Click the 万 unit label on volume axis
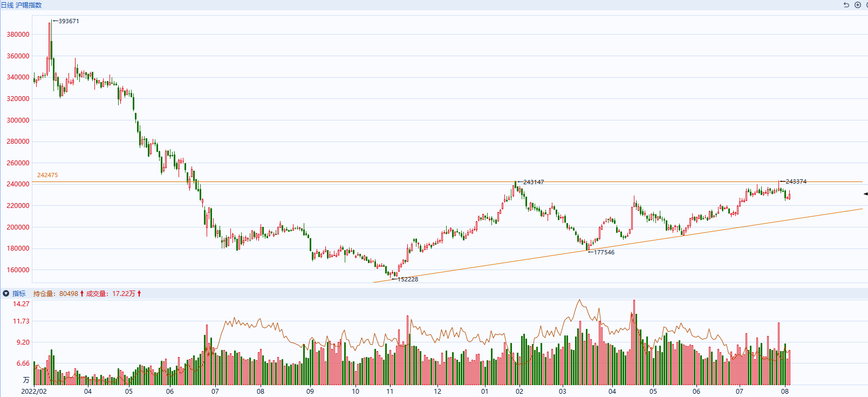Viewport: 868px width, 397px height. click(x=26, y=380)
